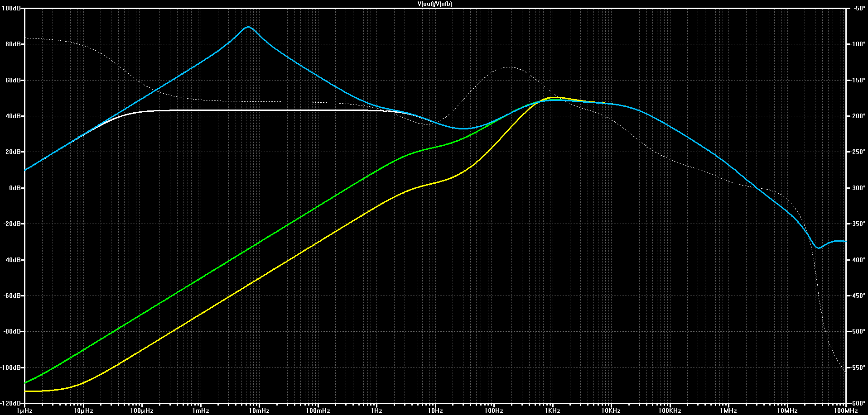Select the "20dB" gain axis label

tap(13, 152)
